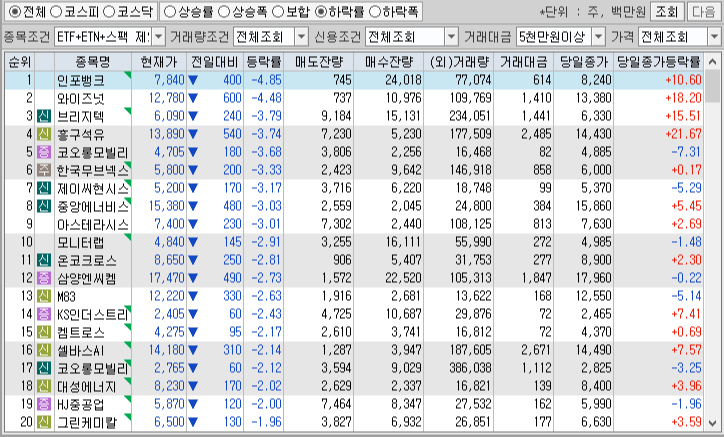Click the (외)거래량 column header
This screenshot has width=724, height=437.
click(x=459, y=61)
